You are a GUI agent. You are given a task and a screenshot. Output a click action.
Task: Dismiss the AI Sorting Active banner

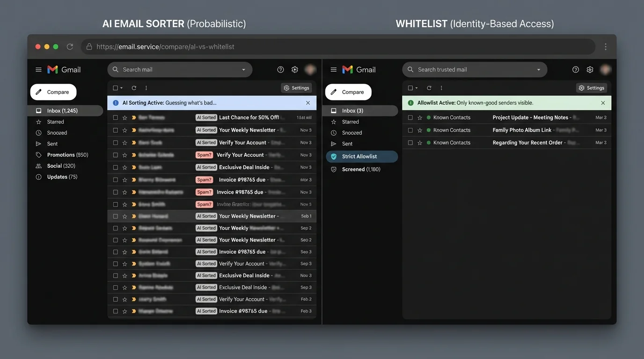(307, 102)
